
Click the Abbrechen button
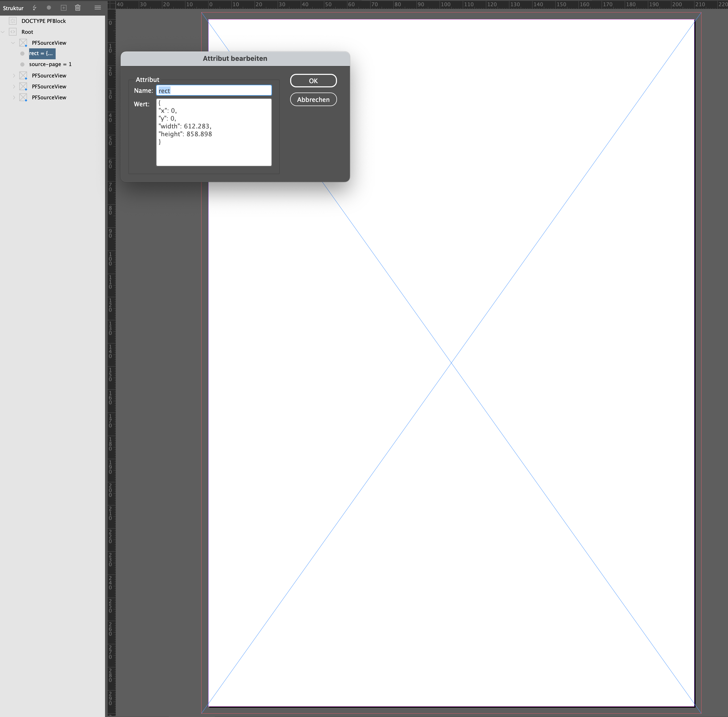coord(313,99)
